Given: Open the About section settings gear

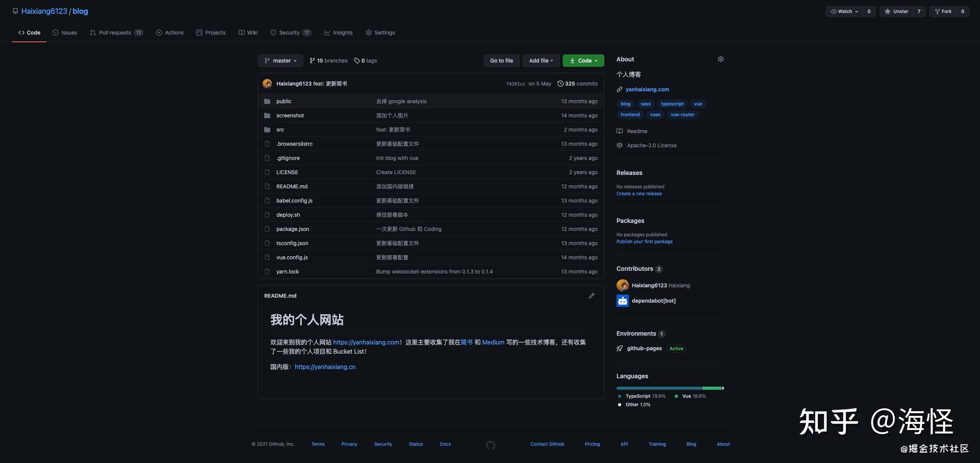Looking at the screenshot, I should [x=720, y=59].
